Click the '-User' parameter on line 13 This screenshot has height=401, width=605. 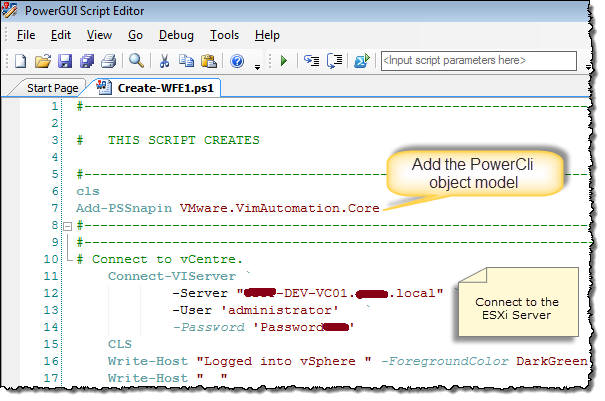[192, 310]
